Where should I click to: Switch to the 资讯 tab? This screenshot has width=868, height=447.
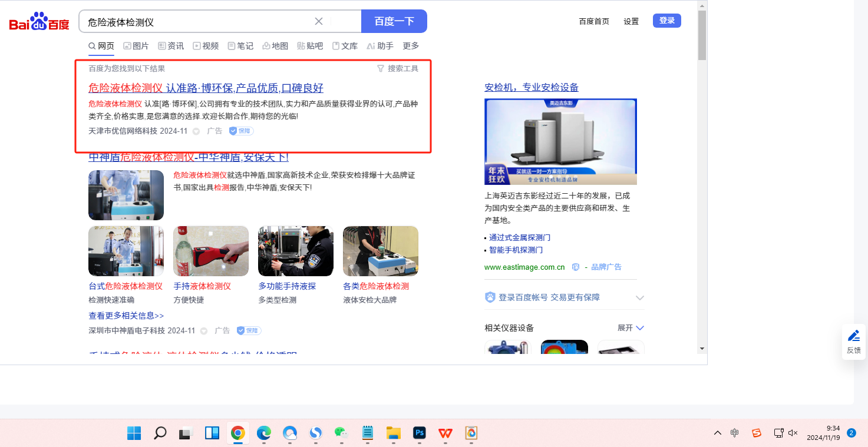click(171, 46)
